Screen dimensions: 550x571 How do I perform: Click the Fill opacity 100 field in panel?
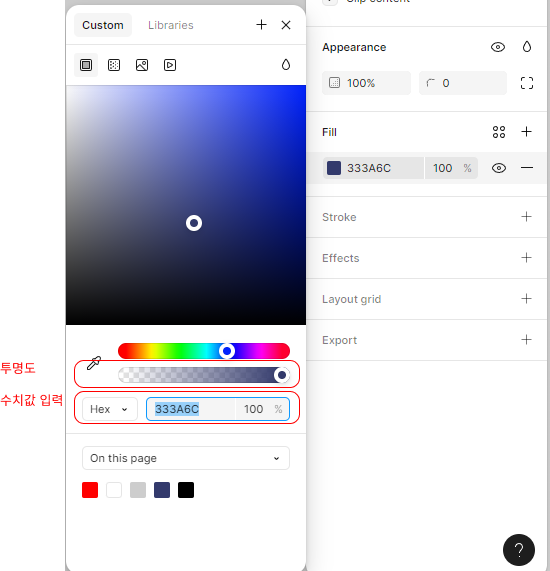click(451, 168)
